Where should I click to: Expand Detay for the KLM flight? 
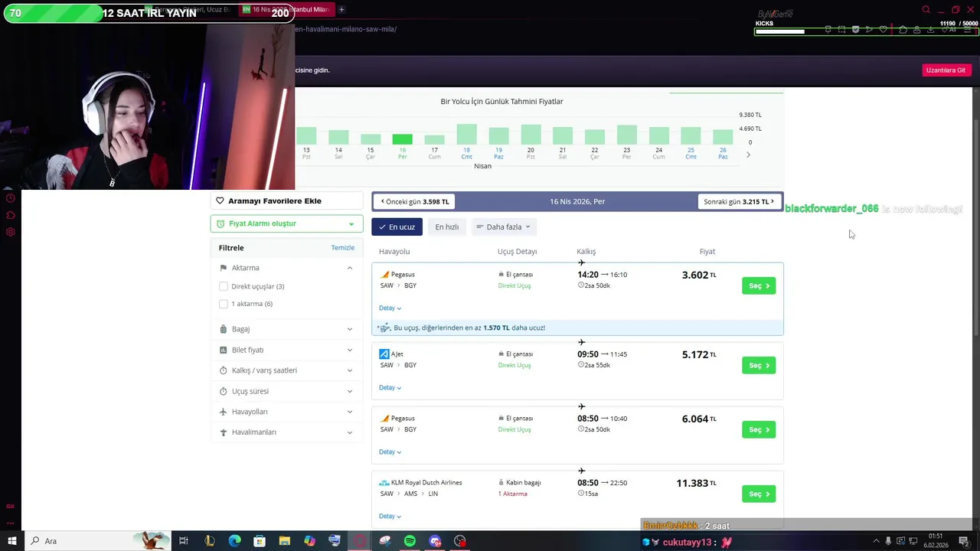point(390,517)
